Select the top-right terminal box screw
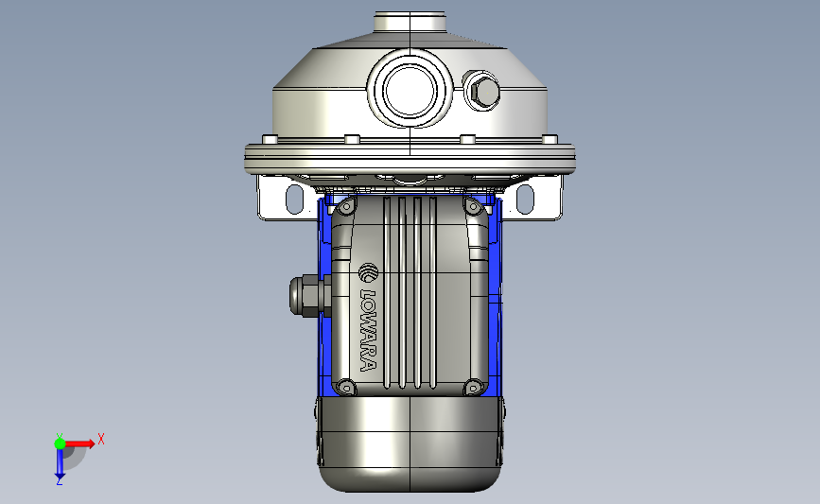 [x=473, y=208]
